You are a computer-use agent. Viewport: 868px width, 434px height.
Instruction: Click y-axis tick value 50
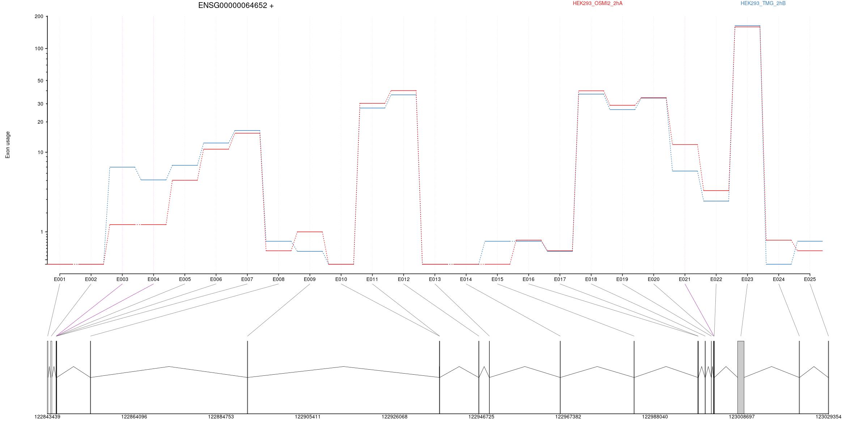coord(40,81)
